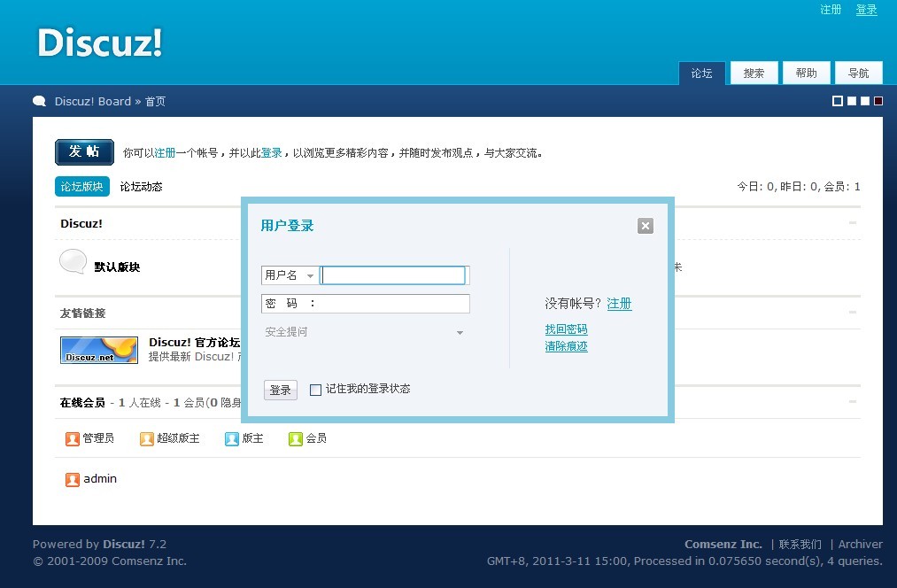
Task: Close the 用户登录 dialog
Action: click(x=646, y=225)
